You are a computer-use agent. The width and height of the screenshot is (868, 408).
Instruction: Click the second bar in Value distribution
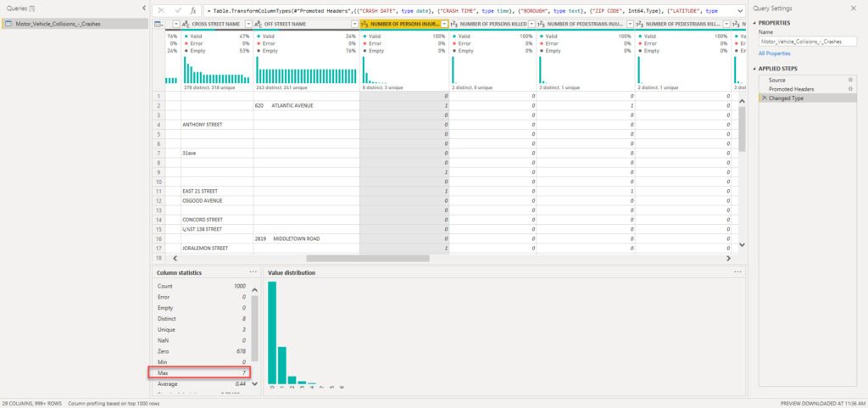[281, 365]
